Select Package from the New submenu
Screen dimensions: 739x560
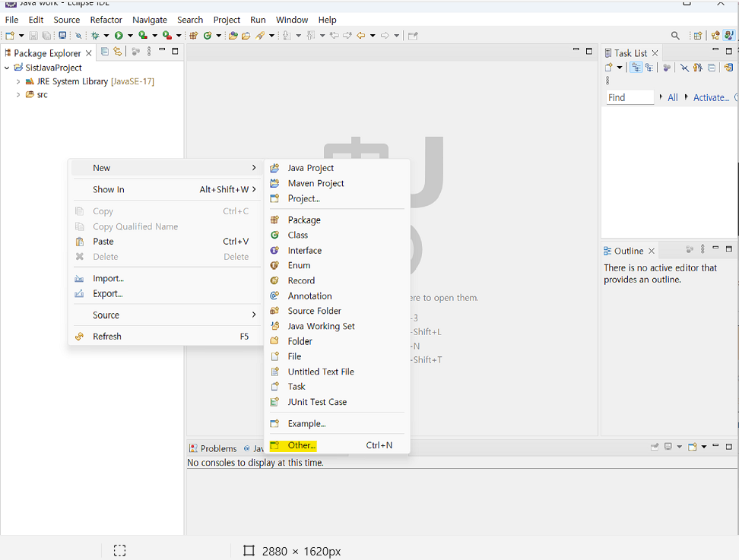coord(337,220)
